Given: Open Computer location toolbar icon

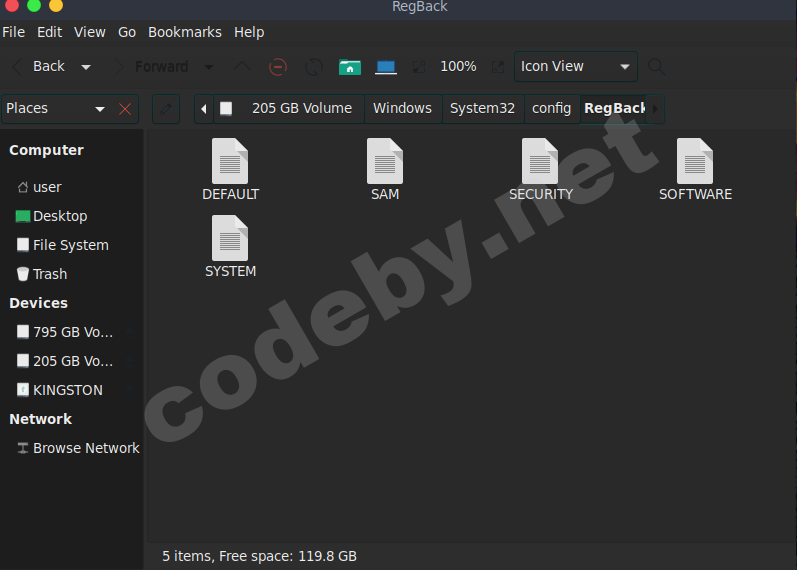Looking at the screenshot, I should tap(386, 67).
